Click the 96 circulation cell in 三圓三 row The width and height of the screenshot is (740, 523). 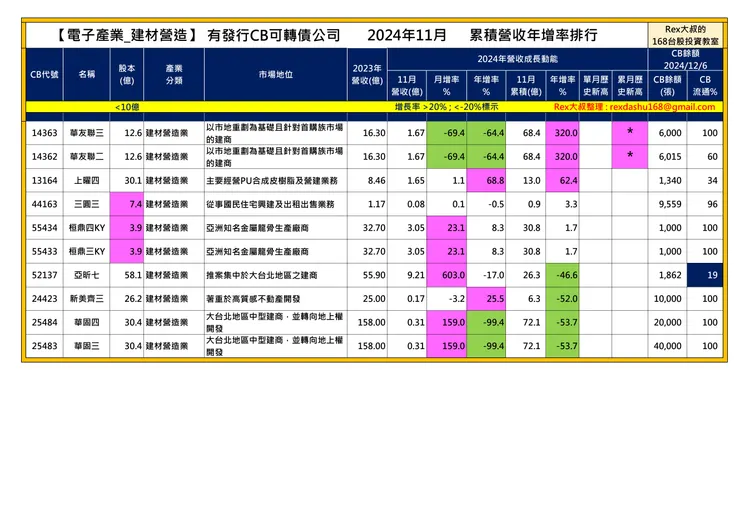(705, 204)
